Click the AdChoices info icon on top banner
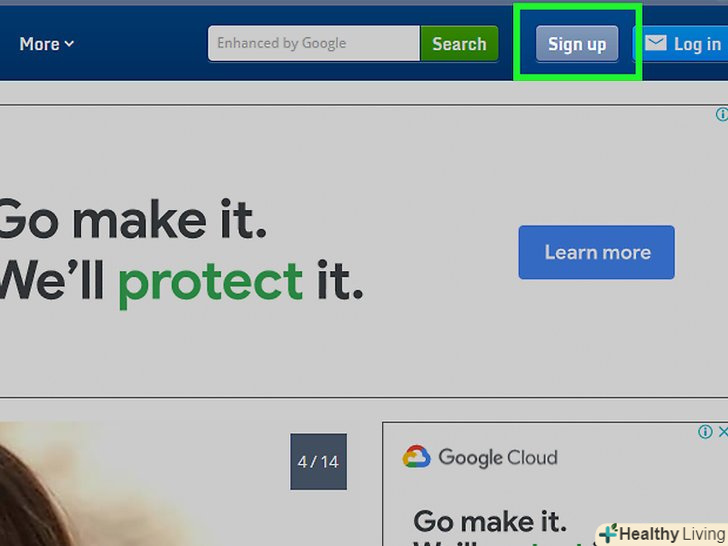This screenshot has width=728, height=546. coord(722,114)
